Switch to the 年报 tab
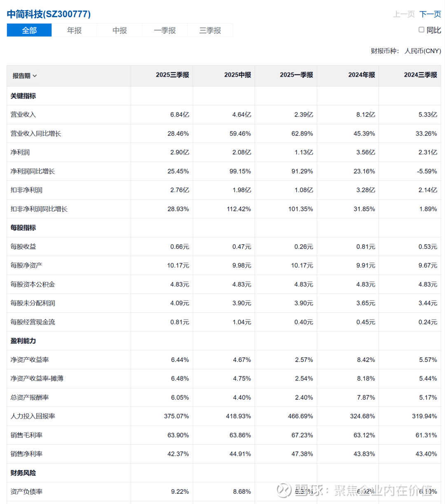 tap(75, 30)
